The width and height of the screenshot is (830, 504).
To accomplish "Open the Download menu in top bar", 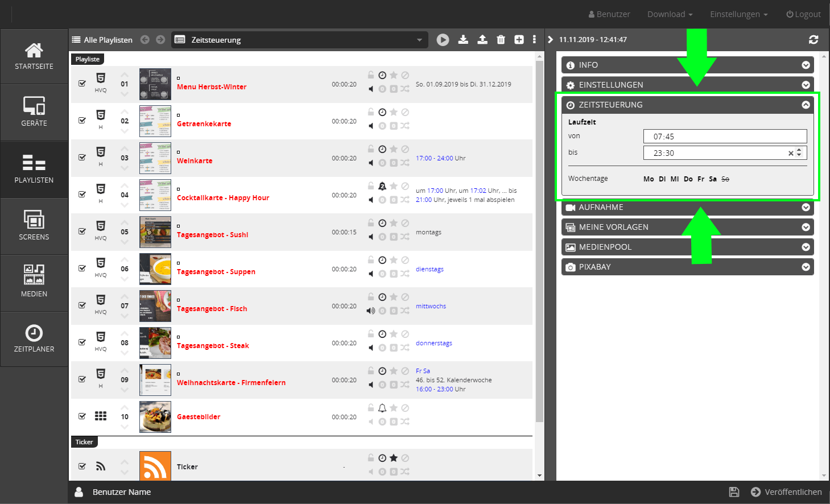I will (x=670, y=14).
